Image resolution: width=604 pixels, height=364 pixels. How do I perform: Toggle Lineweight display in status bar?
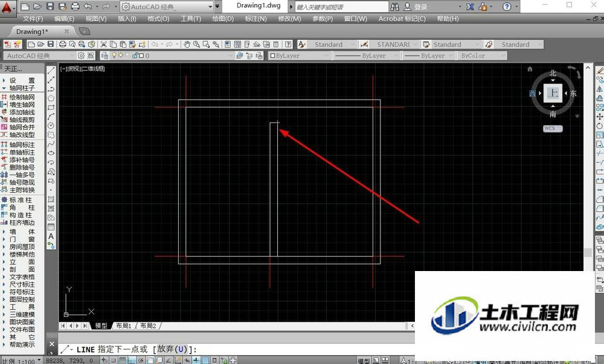(x=196, y=360)
